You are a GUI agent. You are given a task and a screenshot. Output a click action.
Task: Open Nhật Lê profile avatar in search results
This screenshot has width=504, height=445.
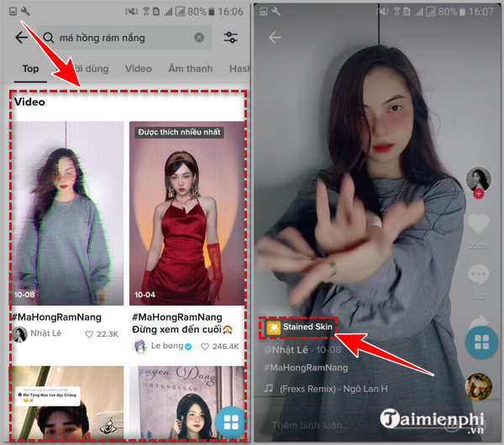point(20,334)
